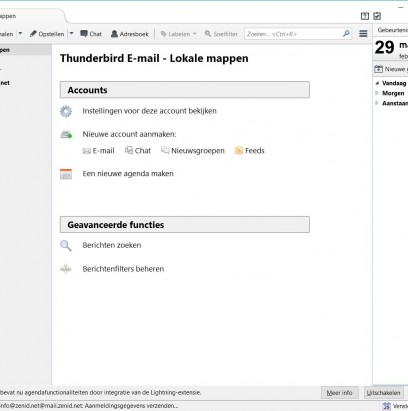Viewport: 408px width, 411px height.
Task: Toggle the Snelfilter bar
Action: click(221, 34)
